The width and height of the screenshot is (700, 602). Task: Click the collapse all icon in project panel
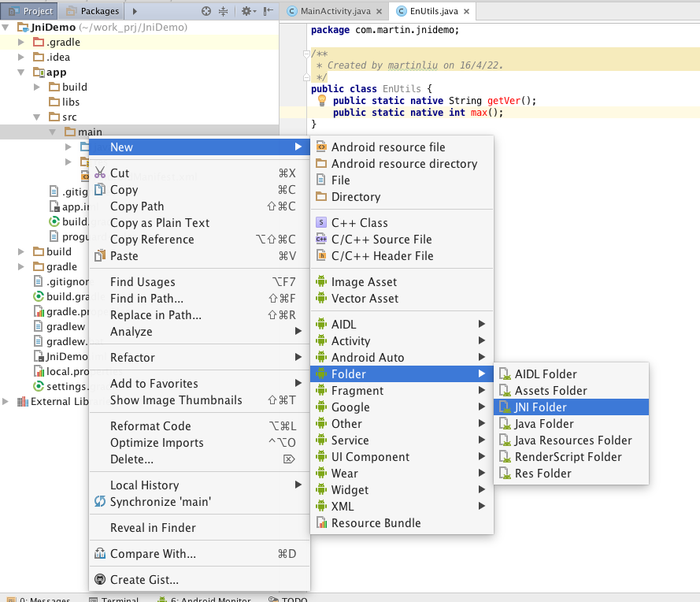tap(223, 11)
